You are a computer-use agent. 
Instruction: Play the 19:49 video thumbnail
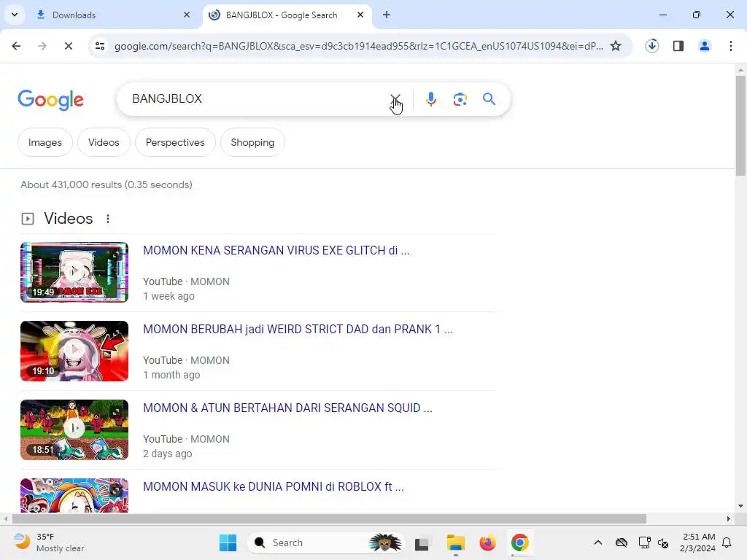tap(74, 273)
